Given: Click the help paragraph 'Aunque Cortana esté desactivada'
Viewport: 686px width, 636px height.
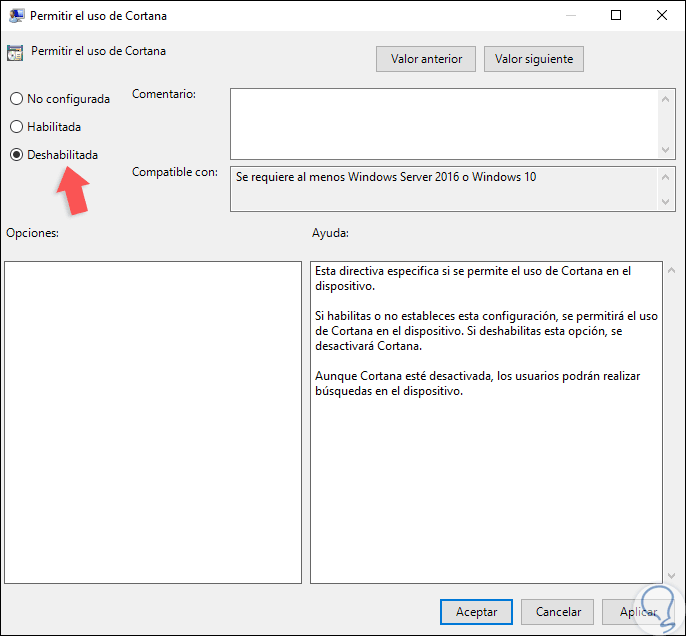Looking at the screenshot, I should (477, 383).
